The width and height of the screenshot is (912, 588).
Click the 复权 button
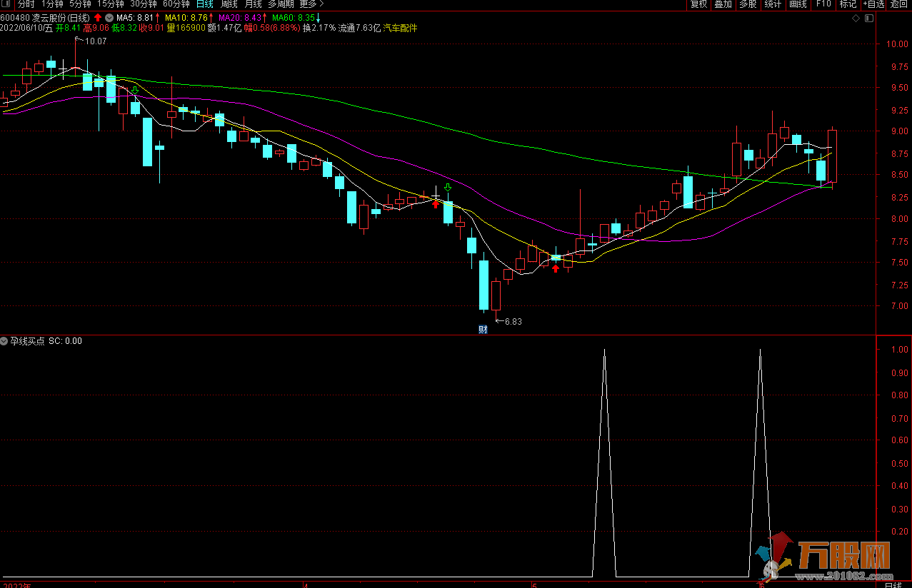click(698, 4)
